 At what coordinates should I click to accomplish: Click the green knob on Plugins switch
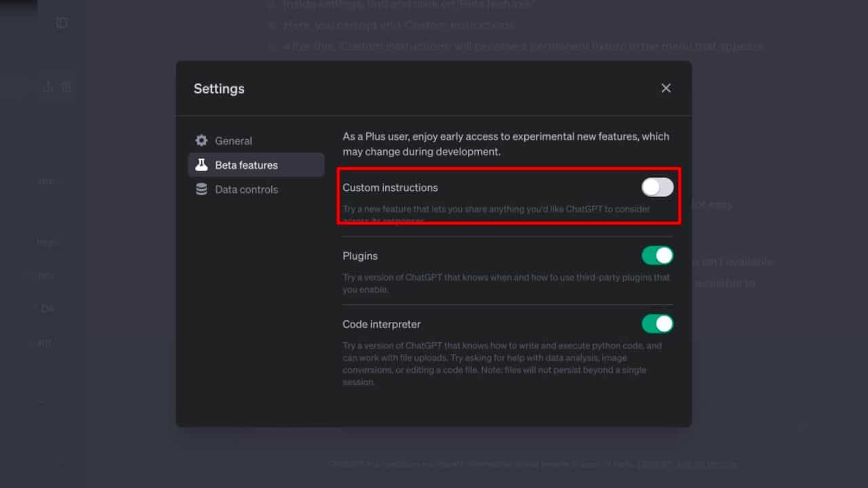[x=665, y=255]
